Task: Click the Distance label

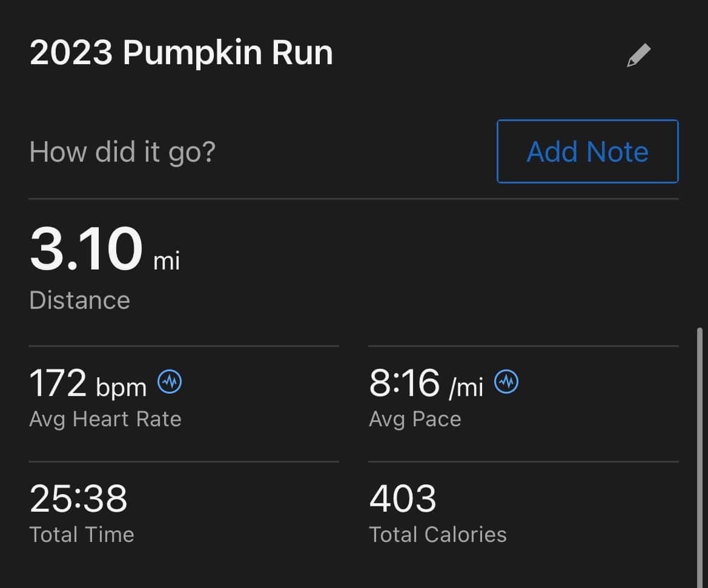Action: coord(79,300)
